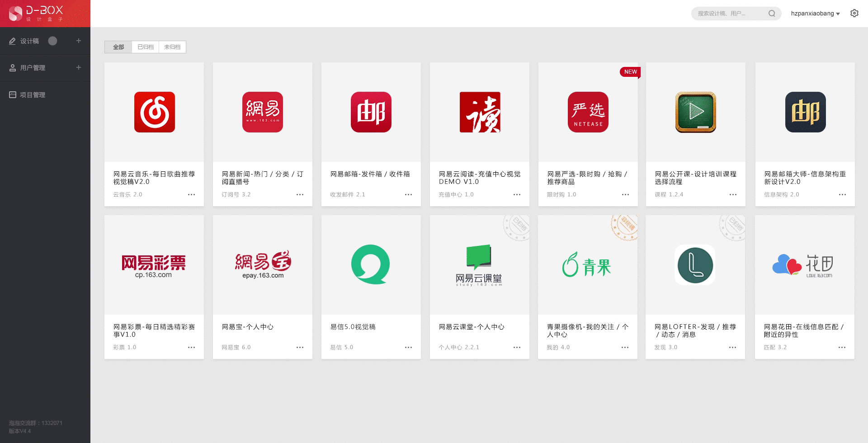The width and height of the screenshot is (868, 443).
Task: Open the green 易信 chat bubble icon
Action: coord(371,264)
